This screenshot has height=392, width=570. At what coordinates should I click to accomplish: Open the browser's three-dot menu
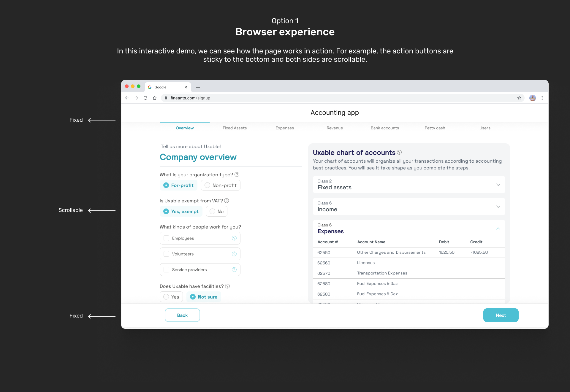point(542,98)
